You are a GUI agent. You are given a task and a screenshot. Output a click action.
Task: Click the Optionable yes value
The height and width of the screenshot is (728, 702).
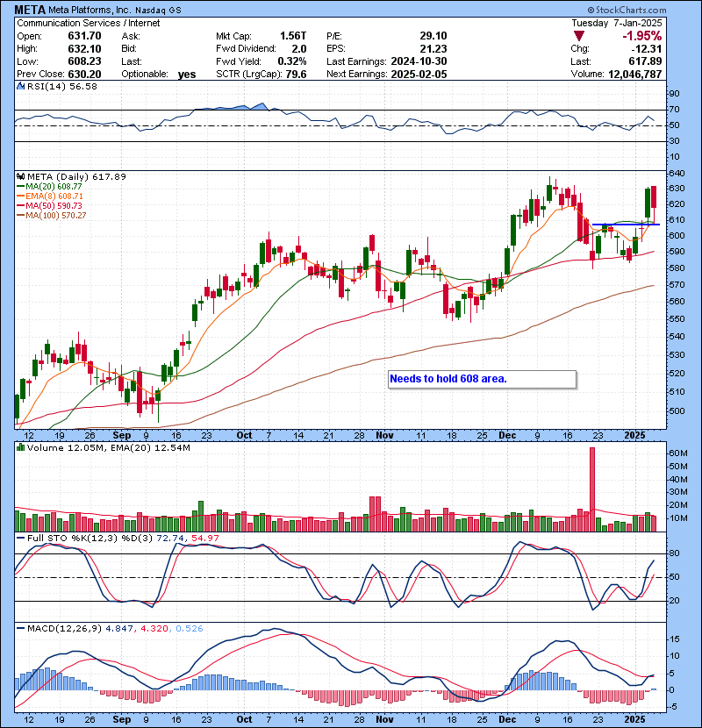[187, 75]
